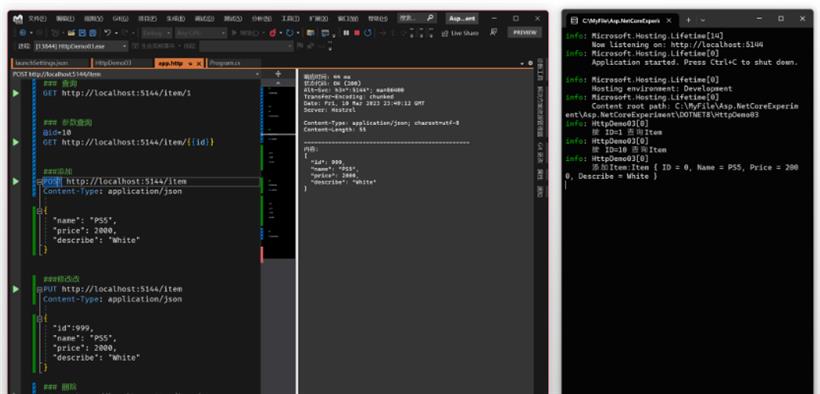820x394 pixels.
Task: Open the process dropdown HttpDemo03.exe
Action: tap(81, 46)
